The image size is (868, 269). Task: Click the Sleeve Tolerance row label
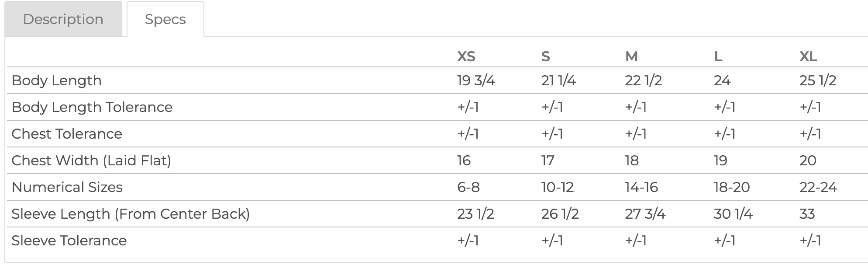[x=69, y=241]
